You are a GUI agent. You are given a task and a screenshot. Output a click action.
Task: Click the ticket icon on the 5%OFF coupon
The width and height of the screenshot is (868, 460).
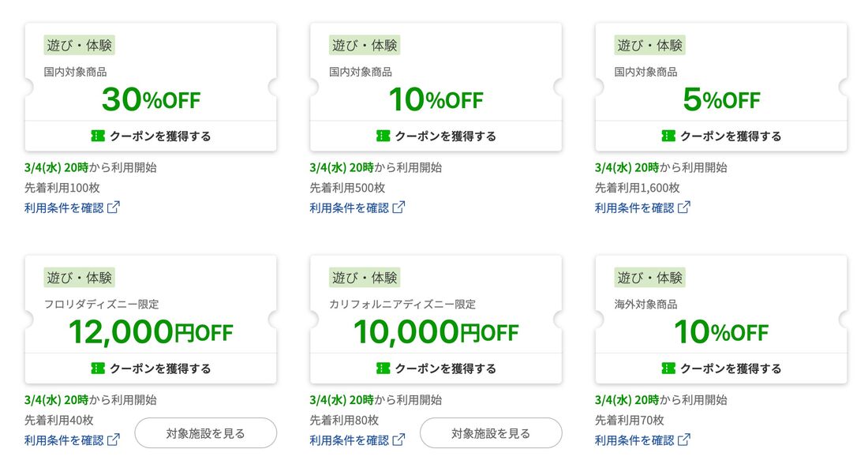pos(668,136)
